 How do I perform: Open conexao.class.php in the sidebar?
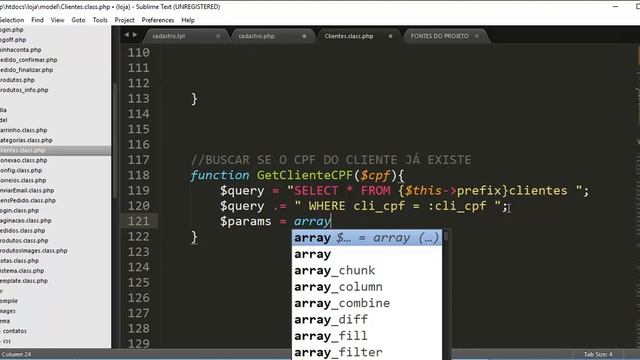[x=24, y=160]
